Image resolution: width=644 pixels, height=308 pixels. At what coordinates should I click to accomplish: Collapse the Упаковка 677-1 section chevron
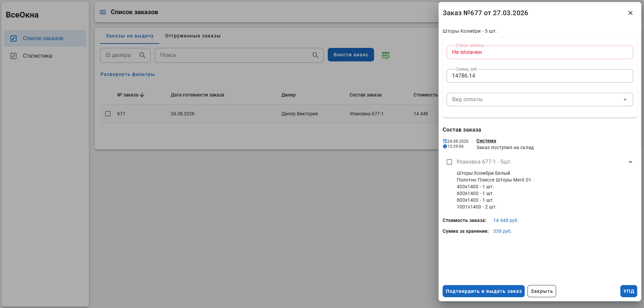point(630,162)
